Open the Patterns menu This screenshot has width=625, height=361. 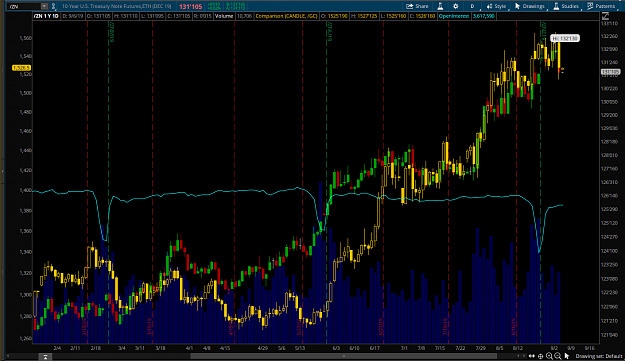click(x=601, y=6)
